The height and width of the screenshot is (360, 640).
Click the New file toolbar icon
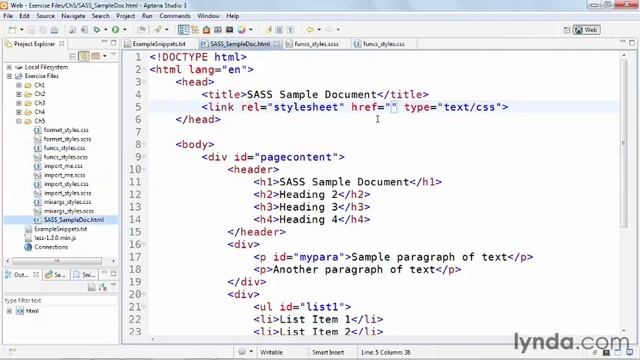coord(13,30)
